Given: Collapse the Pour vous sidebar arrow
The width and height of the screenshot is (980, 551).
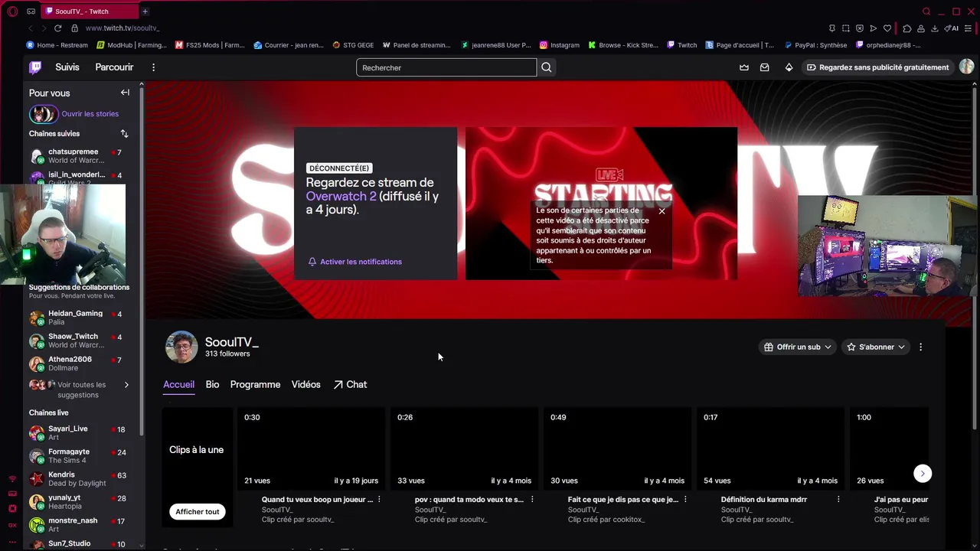Looking at the screenshot, I should [x=125, y=93].
